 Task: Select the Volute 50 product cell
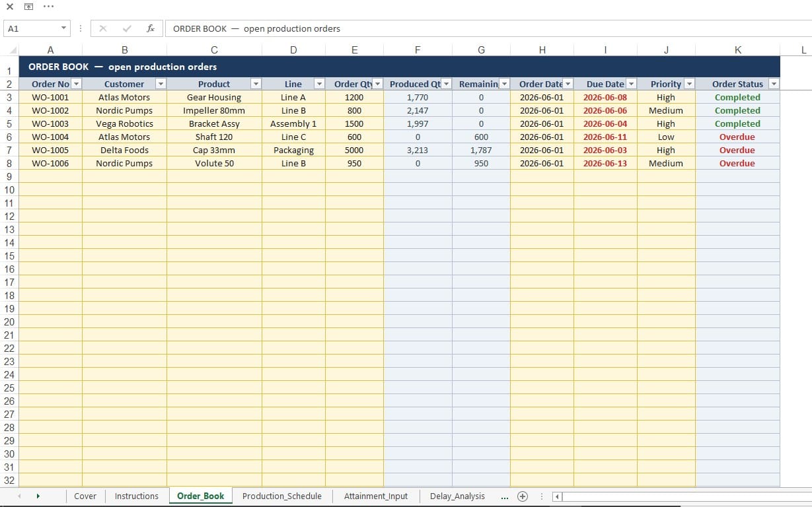pyautogui.click(x=215, y=163)
